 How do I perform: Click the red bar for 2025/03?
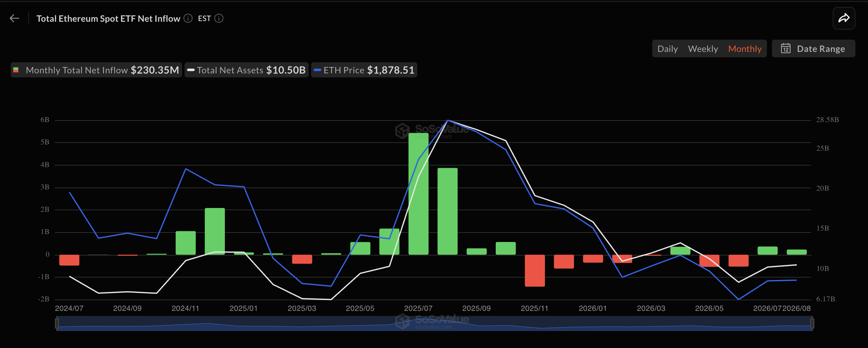click(x=302, y=259)
